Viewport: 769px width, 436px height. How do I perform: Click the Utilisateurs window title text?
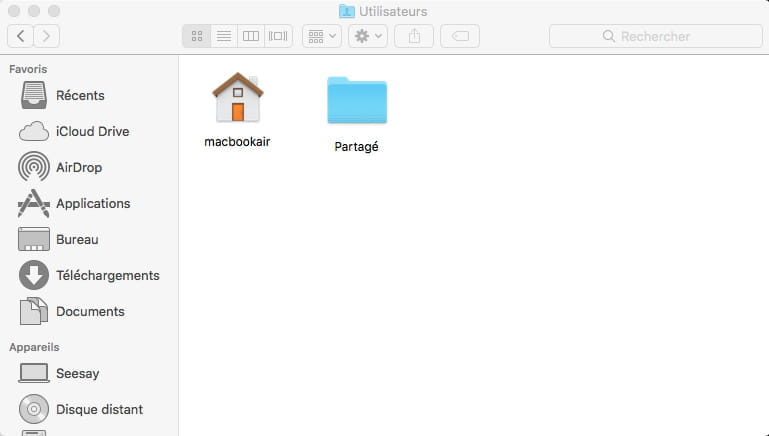393,11
